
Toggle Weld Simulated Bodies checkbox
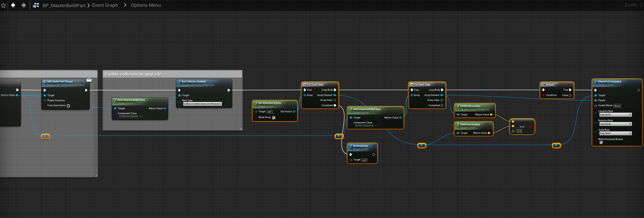[601, 143]
